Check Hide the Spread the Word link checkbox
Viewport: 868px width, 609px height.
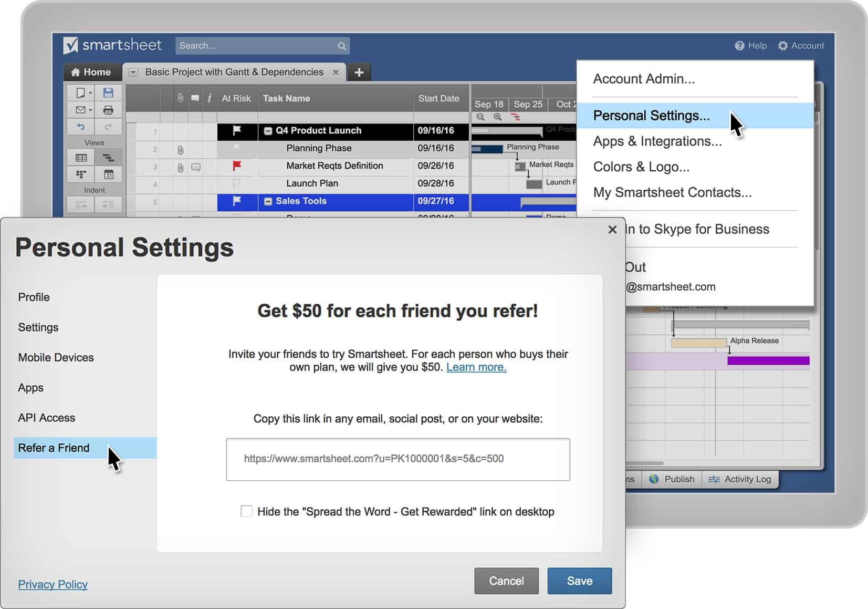(246, 511)
